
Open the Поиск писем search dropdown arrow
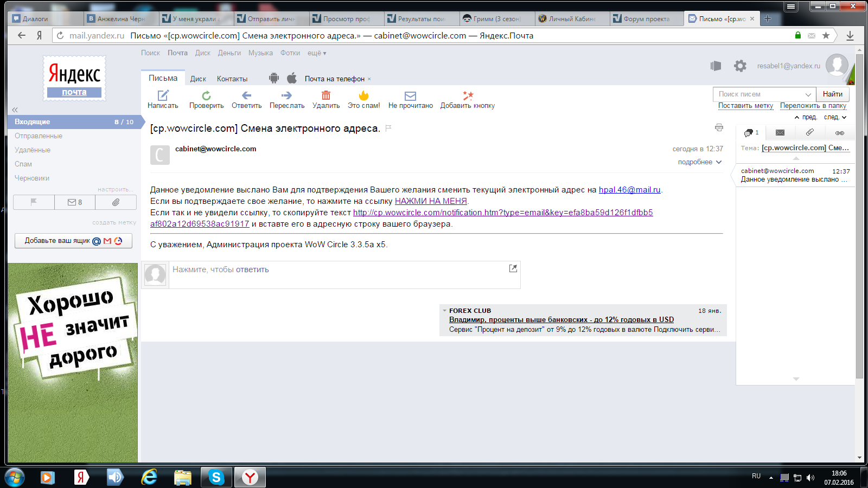coord(808,94)
